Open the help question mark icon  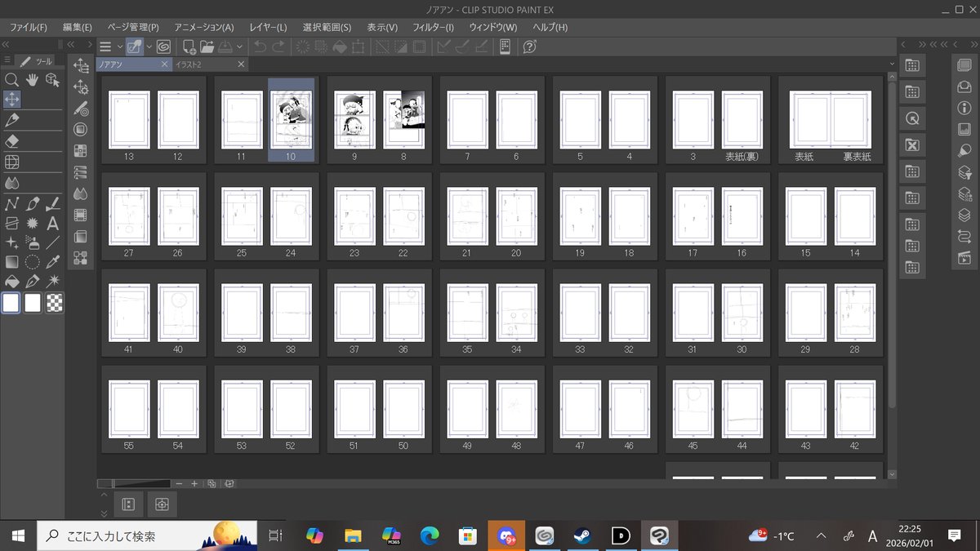point(529,47)
